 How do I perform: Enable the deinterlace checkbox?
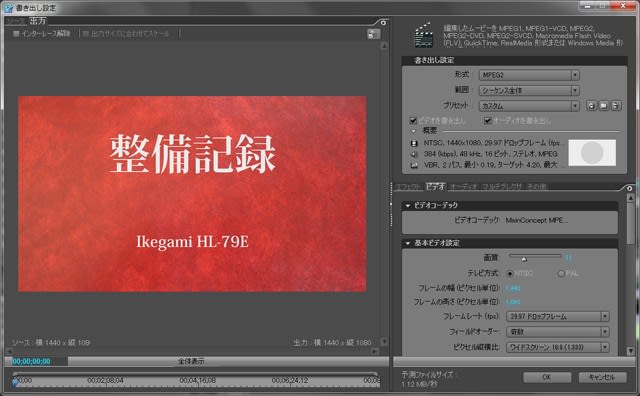[x=16, y=33]
